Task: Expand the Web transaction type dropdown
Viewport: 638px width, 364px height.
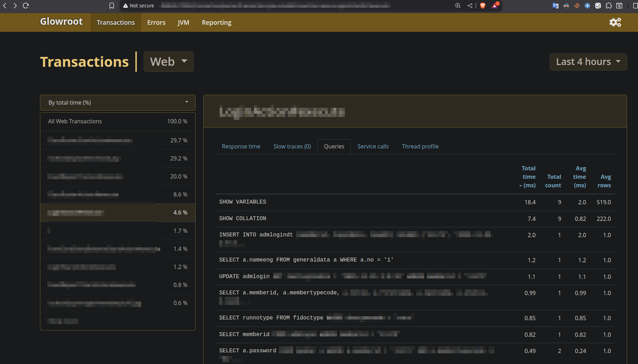Action: (169, 62)
